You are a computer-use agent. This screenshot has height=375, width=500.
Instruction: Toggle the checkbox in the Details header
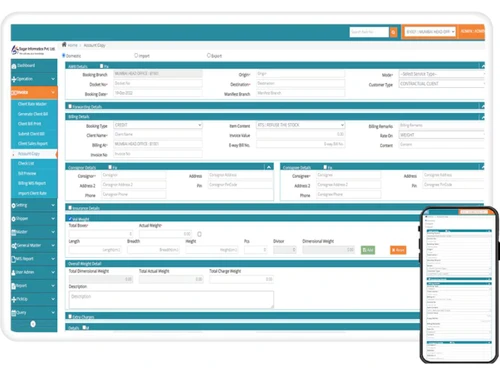tap(84, 327)
